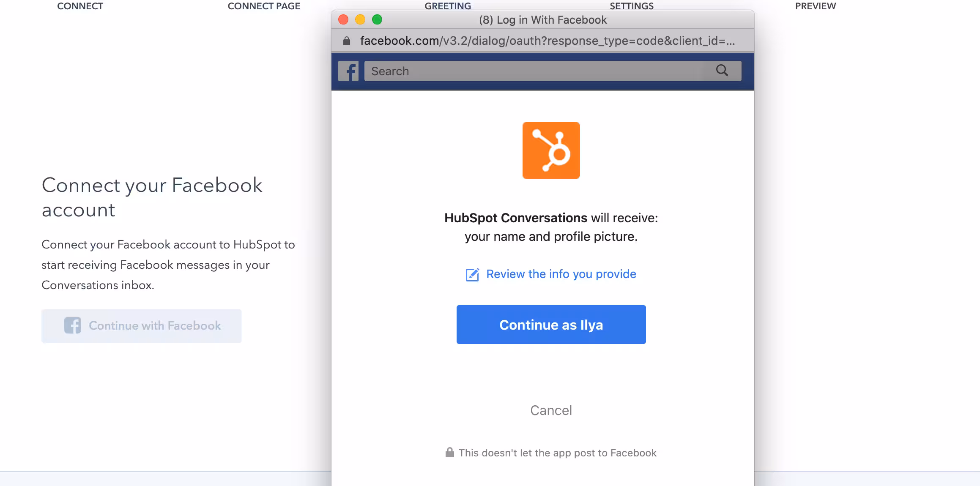Click the Facebook logo in popup header
The height and width of the screenshot is (486, 980).
pos(348,71)
